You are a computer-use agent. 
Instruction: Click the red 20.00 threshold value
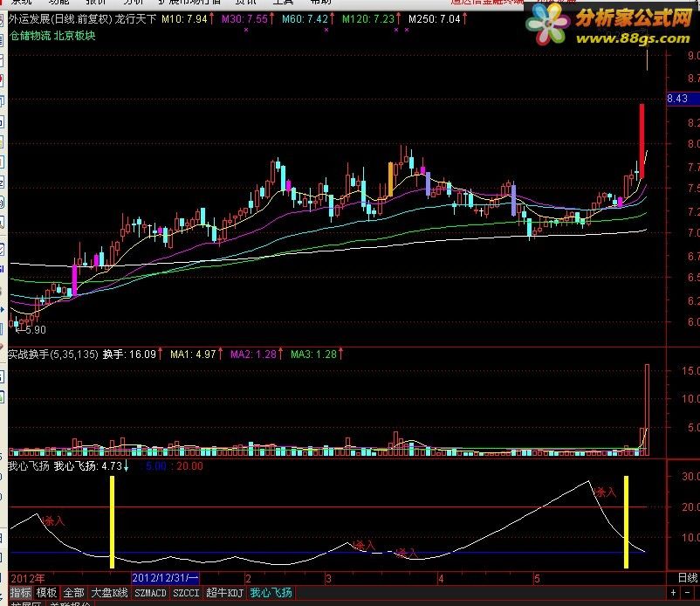point(189,466)
